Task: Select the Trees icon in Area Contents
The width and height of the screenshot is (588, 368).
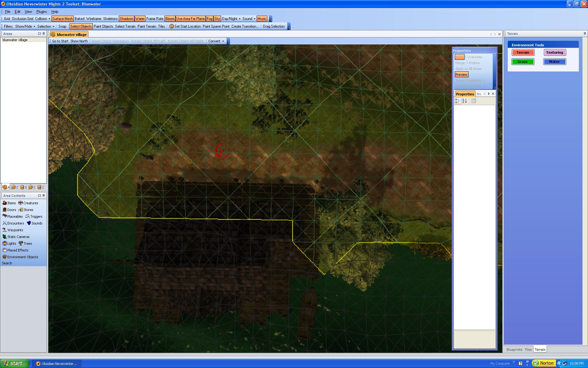Action: [21, 243]
